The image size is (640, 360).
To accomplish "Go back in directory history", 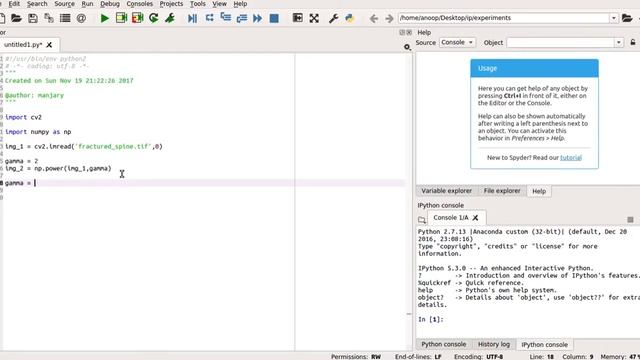I will [x=373, y=18].
